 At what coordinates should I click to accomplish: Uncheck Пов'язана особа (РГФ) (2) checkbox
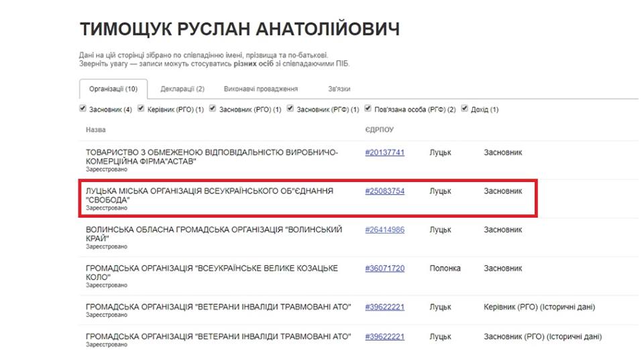(368, 109)
